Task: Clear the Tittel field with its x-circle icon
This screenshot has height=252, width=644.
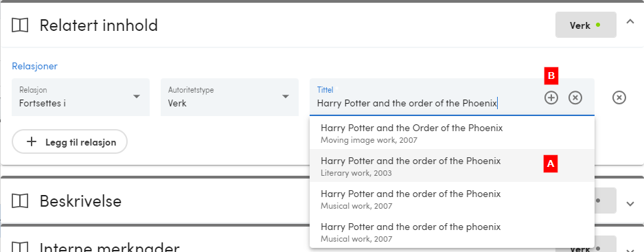Action: point(575,98)
